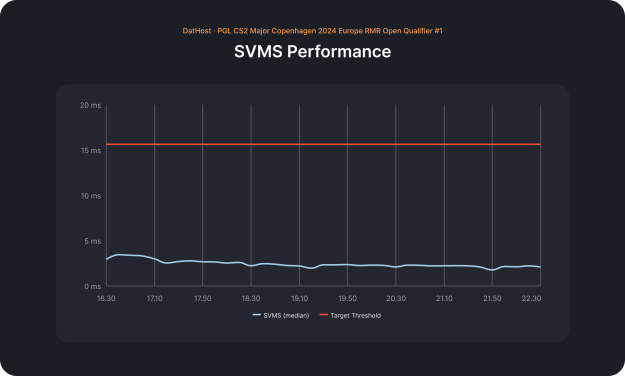Select the 21.10 time axis label

point(444,298)
